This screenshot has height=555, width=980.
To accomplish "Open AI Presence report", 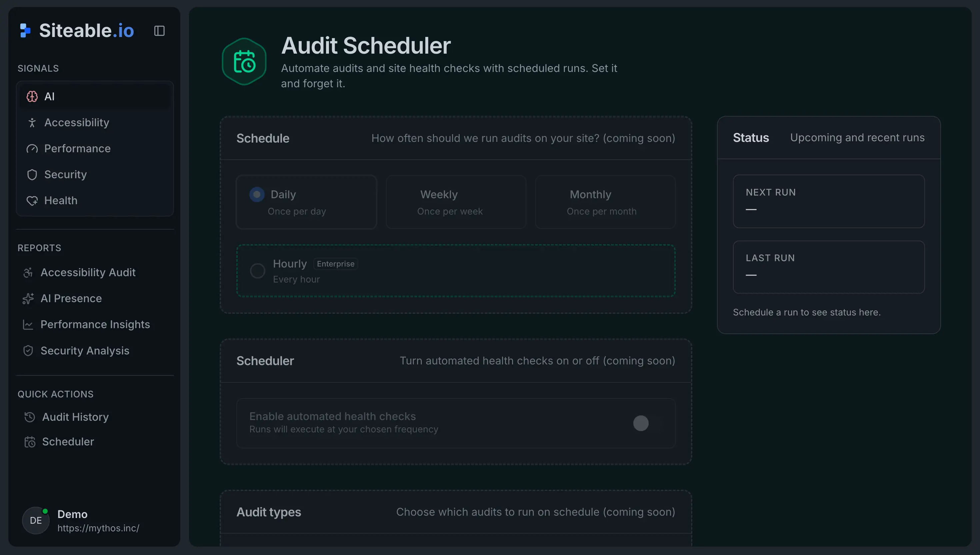I will (x=71, y=298).
